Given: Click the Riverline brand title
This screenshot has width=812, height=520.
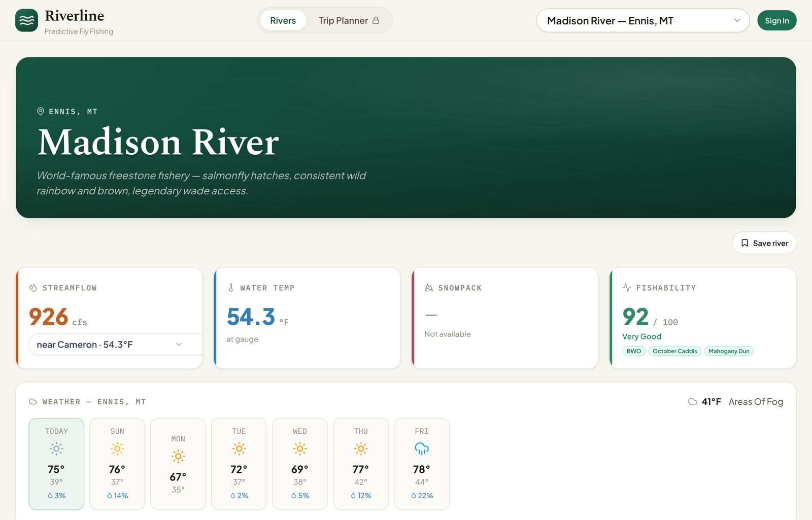Looking at the screenshot, I should click(75, 16).
